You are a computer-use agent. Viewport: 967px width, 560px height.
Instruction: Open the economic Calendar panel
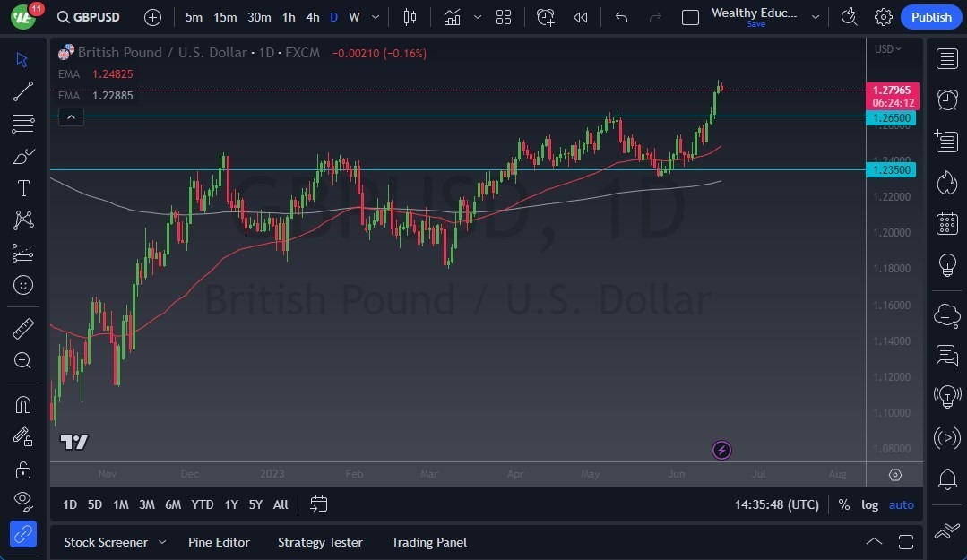946,223
